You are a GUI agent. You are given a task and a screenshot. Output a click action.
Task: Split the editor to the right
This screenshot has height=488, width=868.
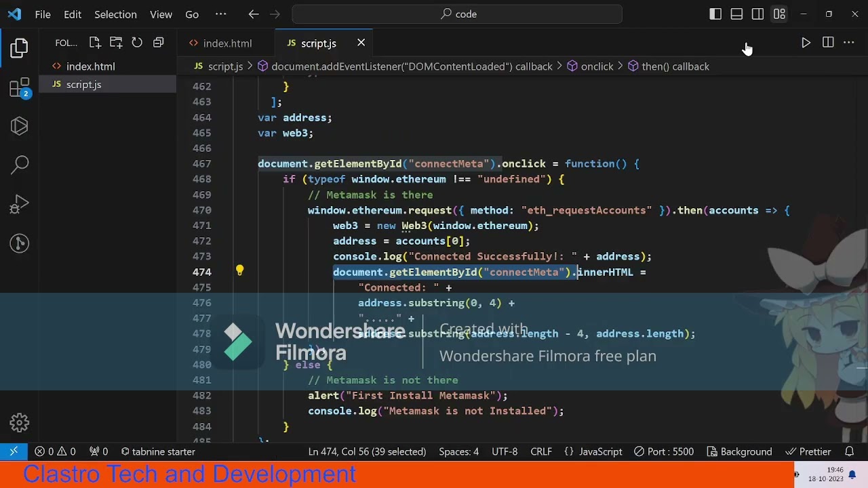[828, 43]
